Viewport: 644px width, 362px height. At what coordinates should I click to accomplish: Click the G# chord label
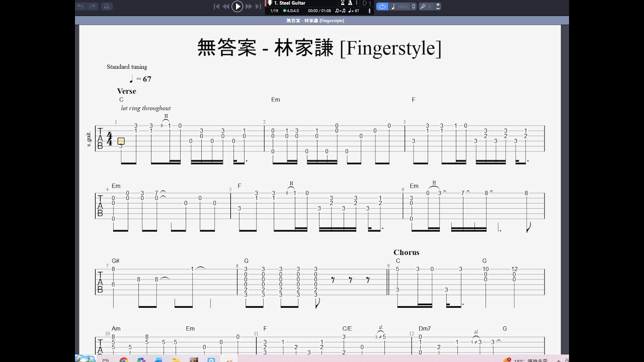tap(116, 261)
